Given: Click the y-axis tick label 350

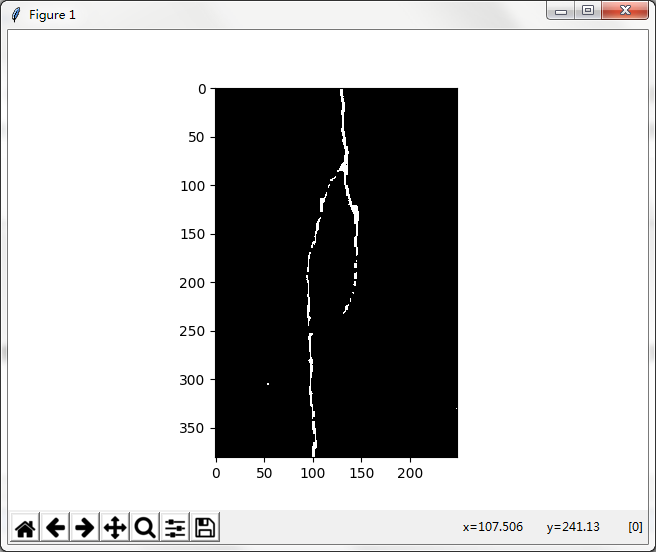Looking at the screenshot, I should click(x=192, y=429).
